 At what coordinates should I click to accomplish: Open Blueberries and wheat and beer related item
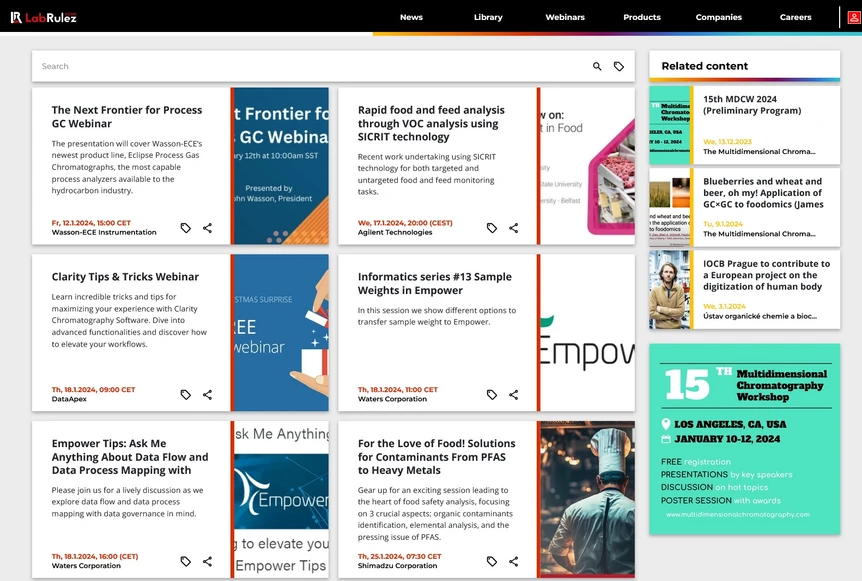coord(763,193)
